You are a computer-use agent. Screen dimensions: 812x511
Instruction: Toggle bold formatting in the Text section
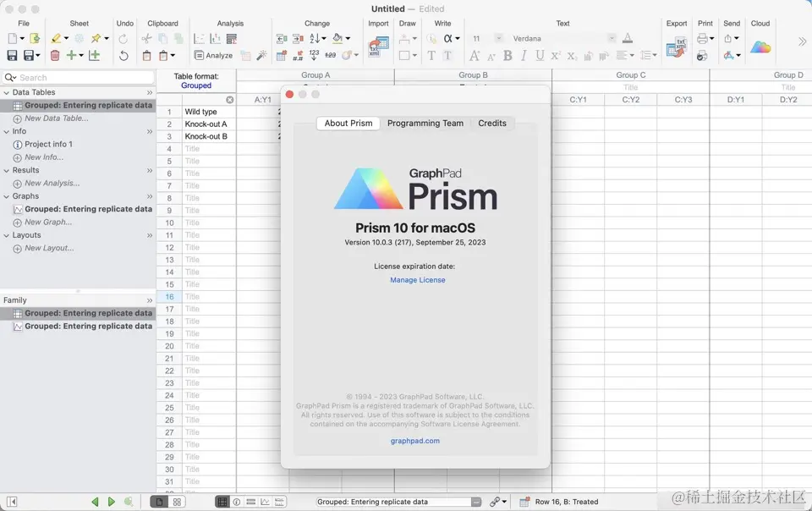507,54
